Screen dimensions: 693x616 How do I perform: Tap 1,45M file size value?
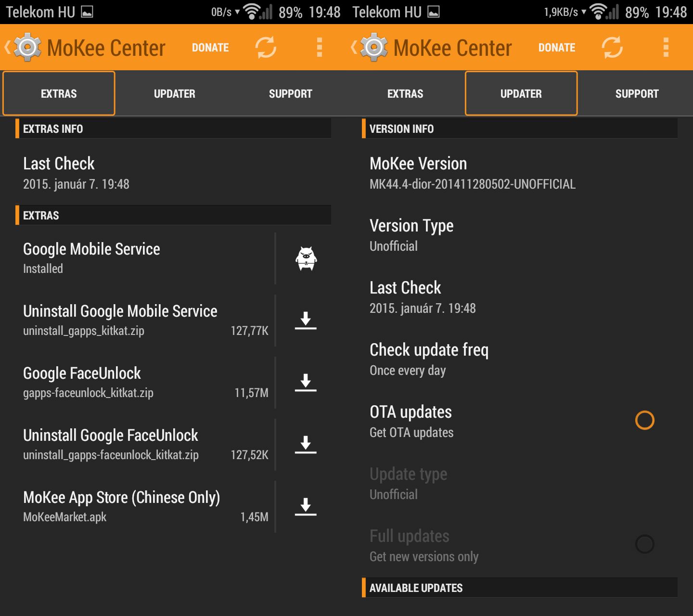[254, 517]
